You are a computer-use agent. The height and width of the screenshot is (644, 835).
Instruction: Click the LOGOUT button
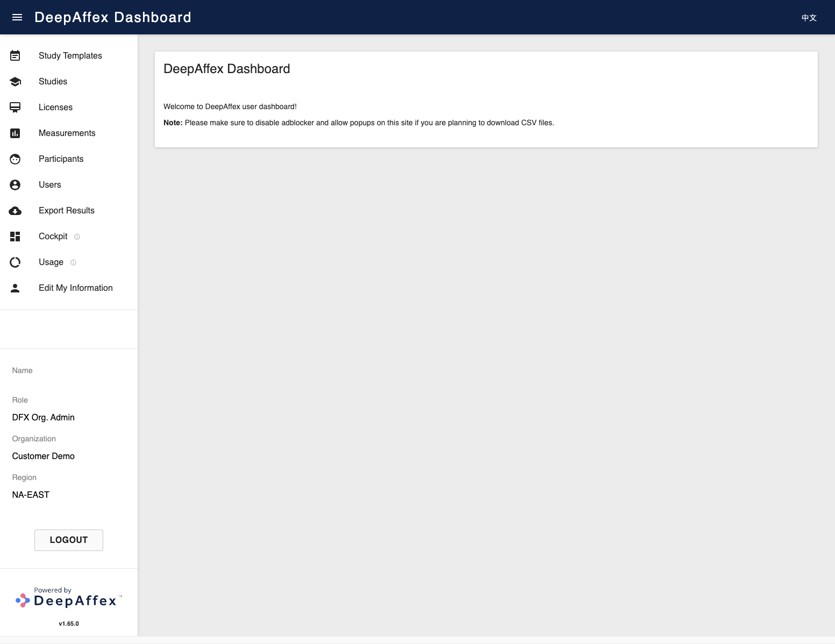(x=69, y=540)
